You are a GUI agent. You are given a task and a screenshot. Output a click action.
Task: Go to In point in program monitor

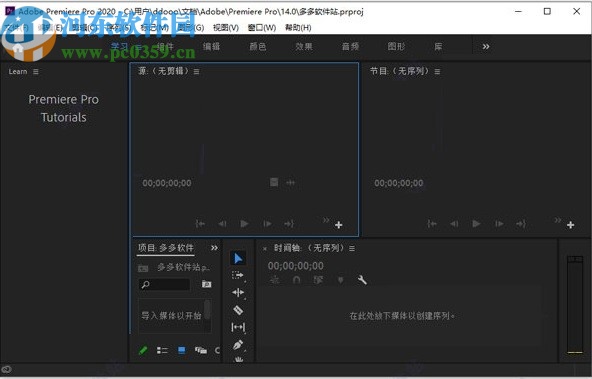pos(432,224)
